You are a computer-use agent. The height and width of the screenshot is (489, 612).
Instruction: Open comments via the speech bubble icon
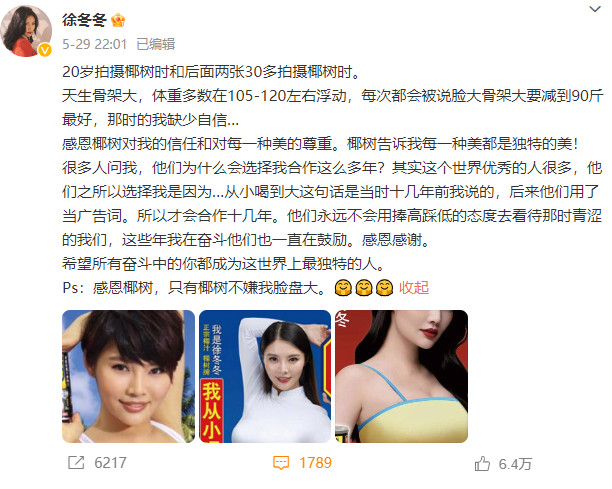pos(281,463)
